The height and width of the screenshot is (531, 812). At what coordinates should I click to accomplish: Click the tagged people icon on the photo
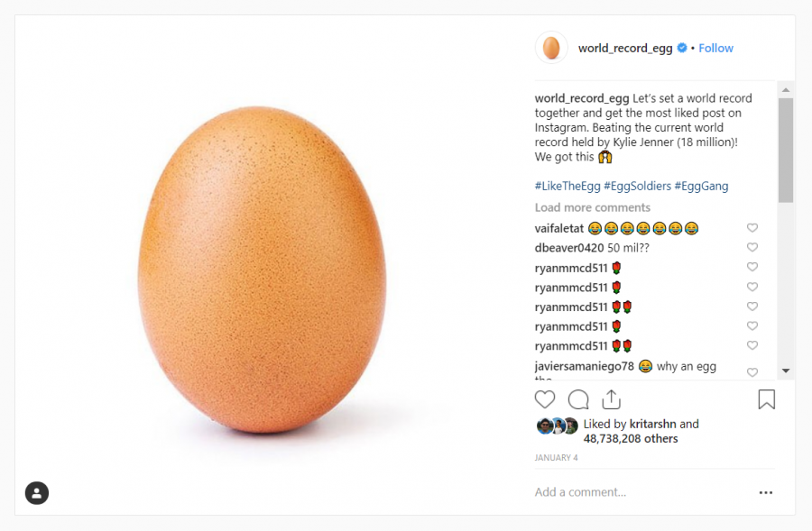coord(37,493)
